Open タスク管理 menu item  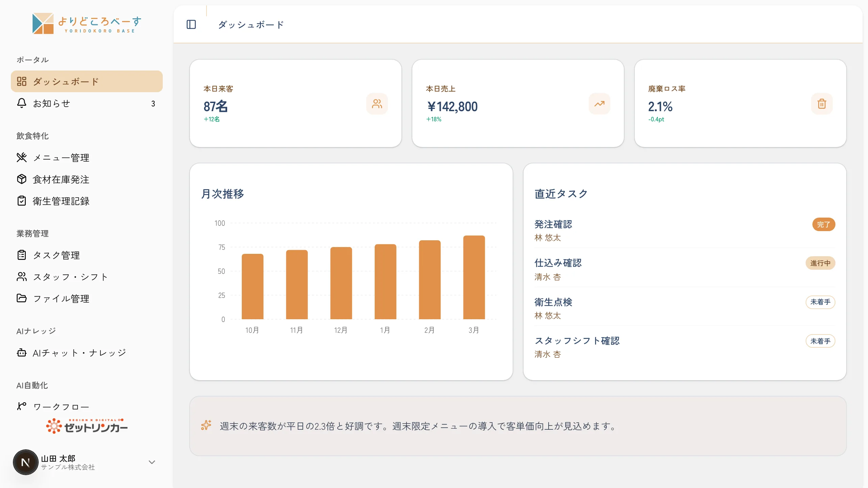point(87,255)
